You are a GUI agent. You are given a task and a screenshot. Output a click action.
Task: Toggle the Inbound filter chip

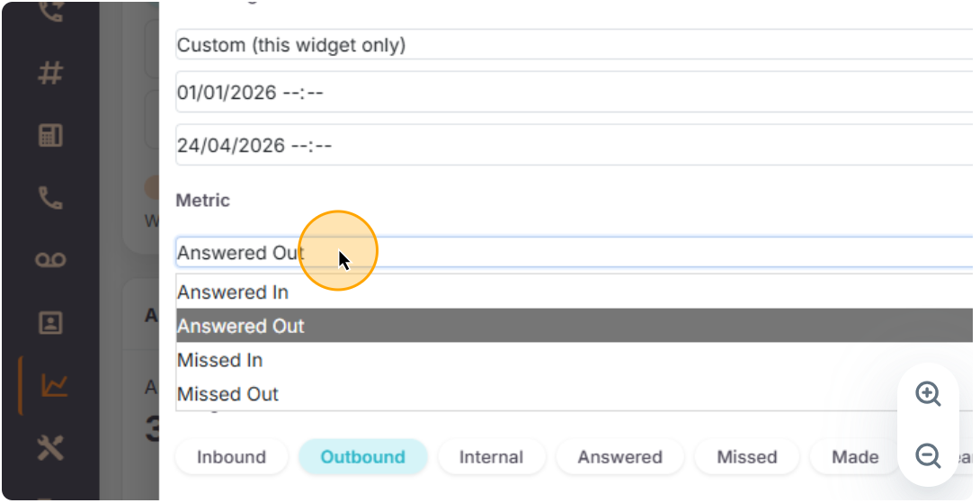coord(231,457)
